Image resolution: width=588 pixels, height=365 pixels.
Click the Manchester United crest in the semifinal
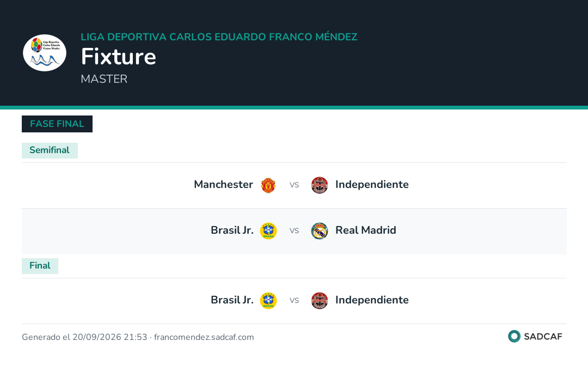tap(268, 185)
